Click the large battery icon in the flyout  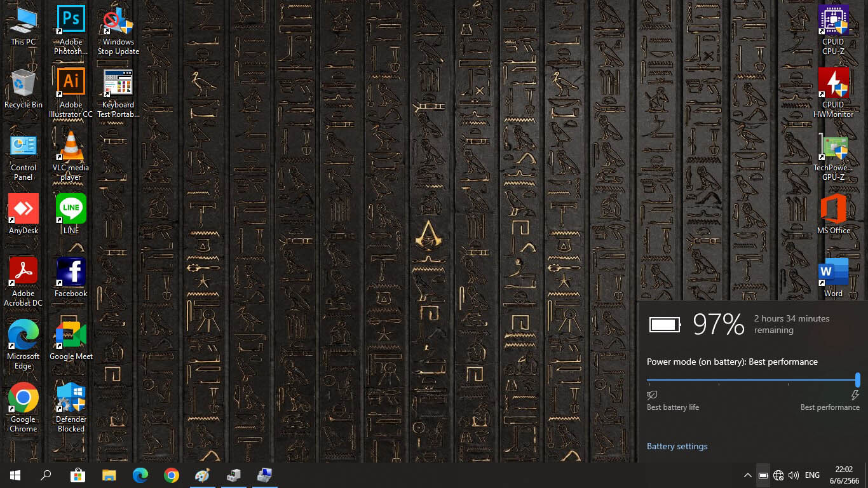(665, 325)
